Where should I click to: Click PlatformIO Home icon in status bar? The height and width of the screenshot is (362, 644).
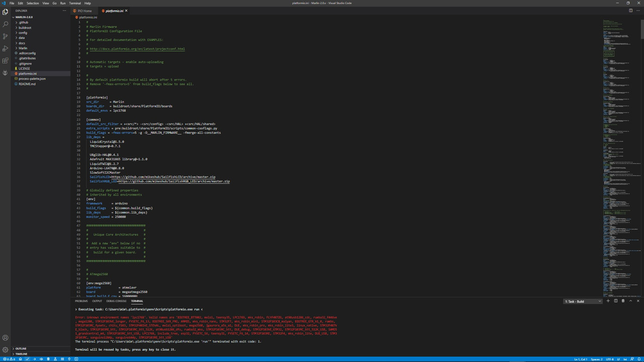tap(20, 359)
